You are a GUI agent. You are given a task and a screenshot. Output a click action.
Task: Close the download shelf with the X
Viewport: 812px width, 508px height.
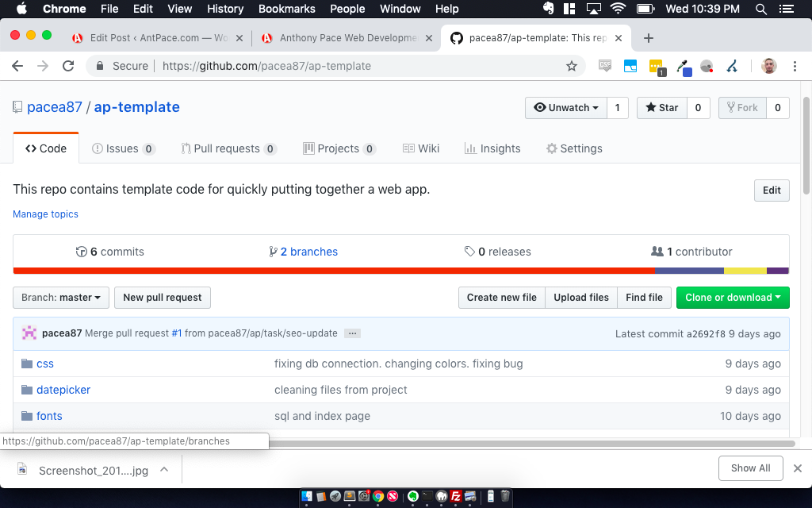[798, 468]
